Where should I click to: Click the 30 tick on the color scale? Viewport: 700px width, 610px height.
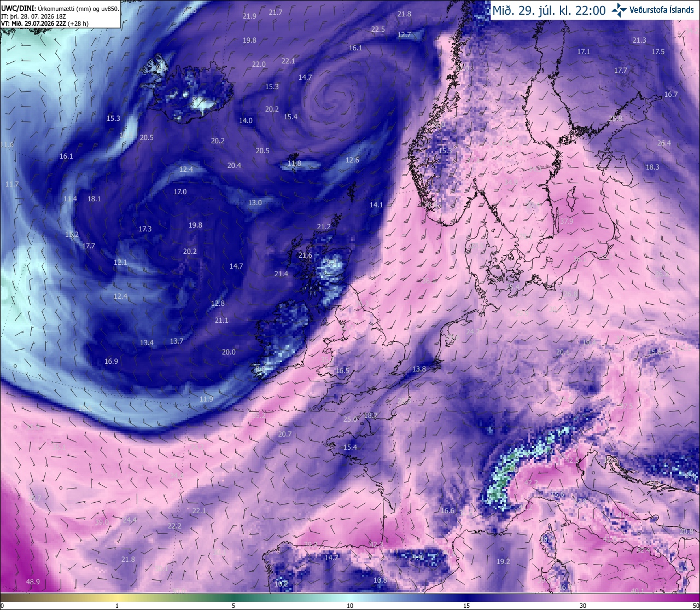click(583, 606)
